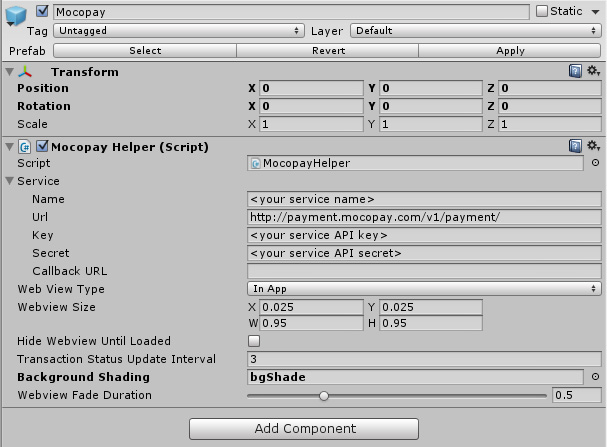Enable the Static checkbox

click(542, 11)
